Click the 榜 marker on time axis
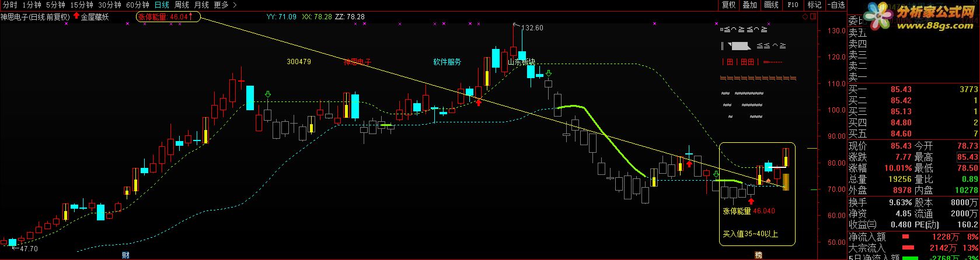This screenshot has width=980, height=260. click(x=758, y=255)
